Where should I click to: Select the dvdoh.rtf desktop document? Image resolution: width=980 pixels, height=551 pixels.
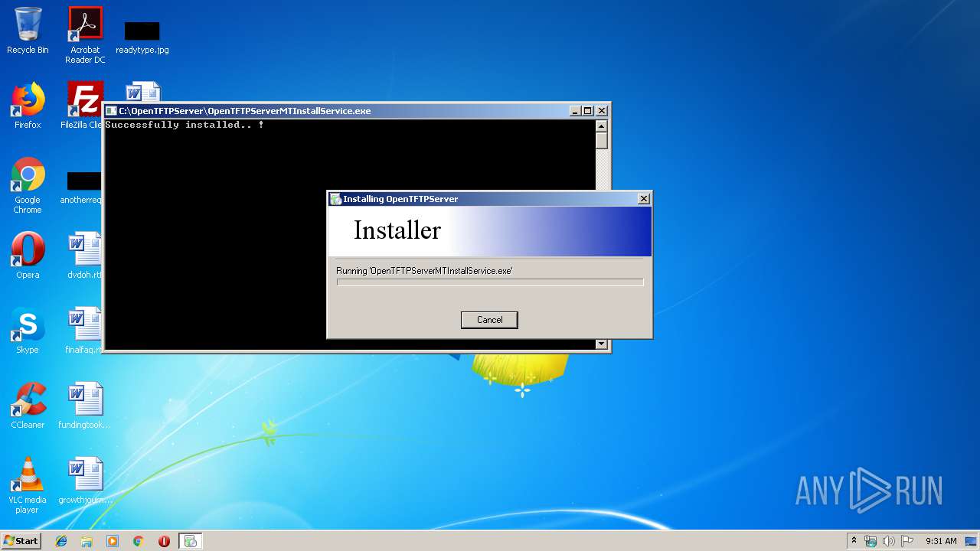pos(84,256)
